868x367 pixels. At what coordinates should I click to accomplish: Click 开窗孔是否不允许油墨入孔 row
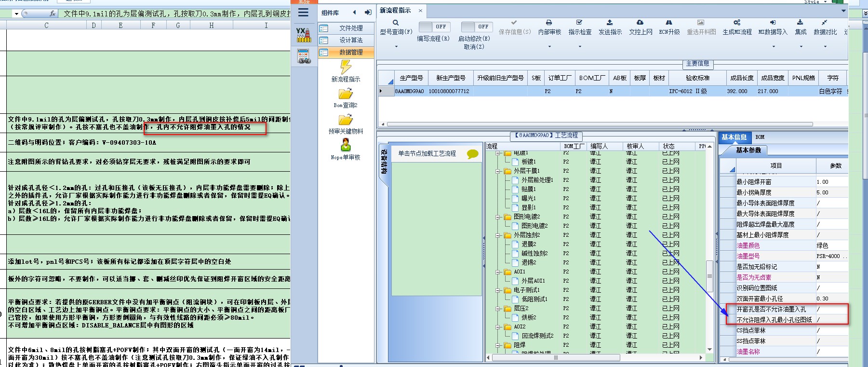coord(784,309)
